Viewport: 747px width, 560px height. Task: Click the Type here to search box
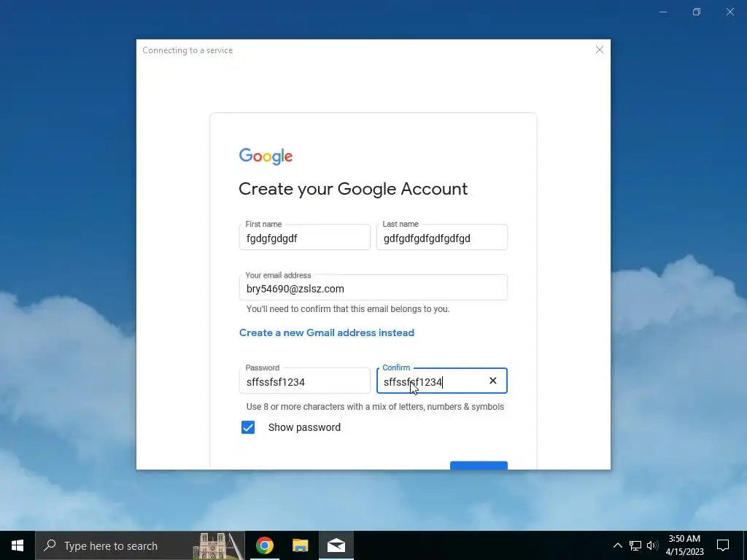[x=140, y=545]
